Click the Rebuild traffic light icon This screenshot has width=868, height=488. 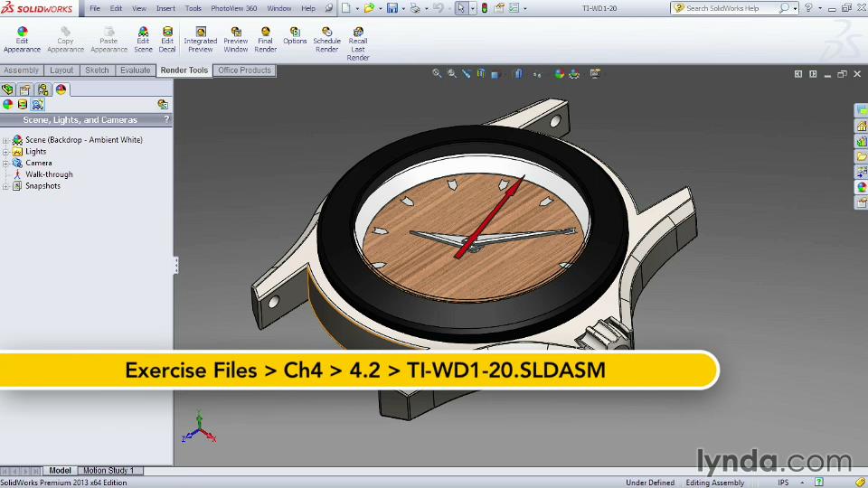point(485,8)
